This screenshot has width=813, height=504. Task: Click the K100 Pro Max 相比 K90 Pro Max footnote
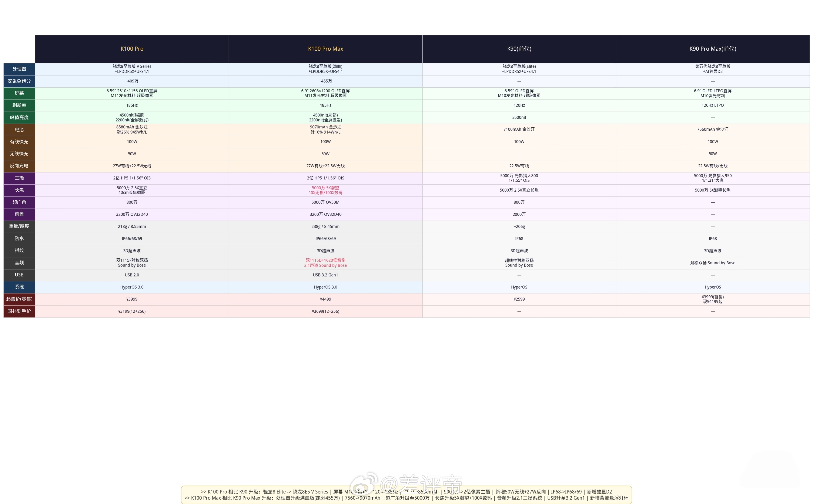(x=406, y=498)
